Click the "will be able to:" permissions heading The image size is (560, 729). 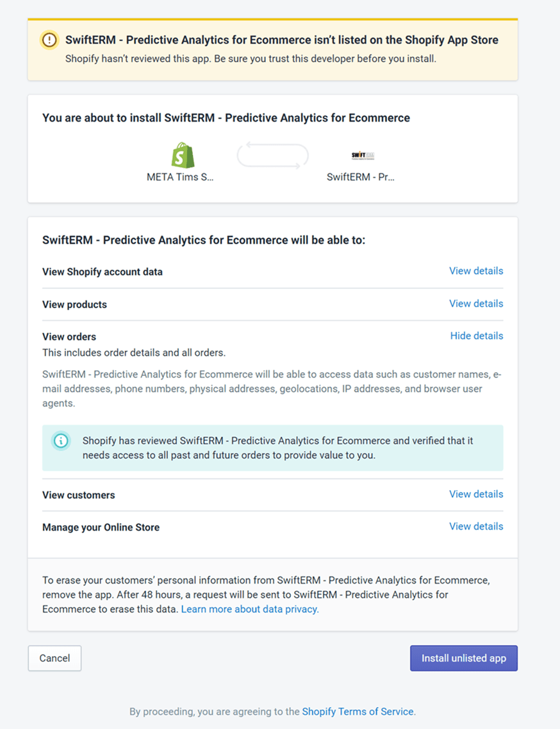tap(204, 240)
